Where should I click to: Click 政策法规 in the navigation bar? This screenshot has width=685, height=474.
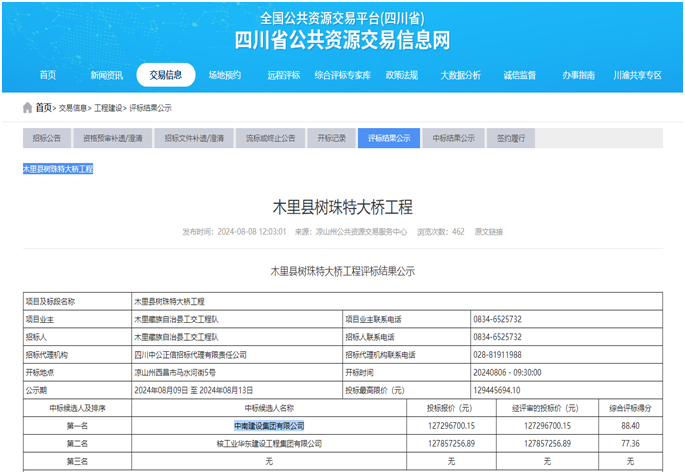pyautogui.click(x=401, y=75)
